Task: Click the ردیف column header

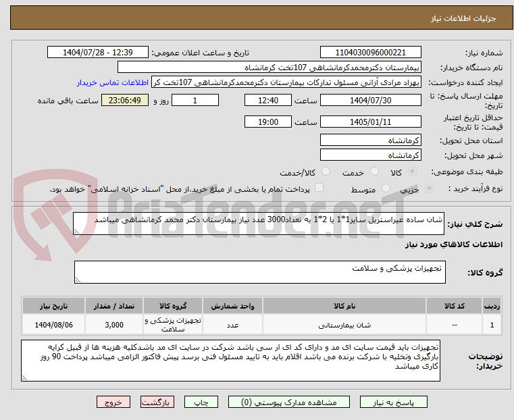Action: (492, 306)
